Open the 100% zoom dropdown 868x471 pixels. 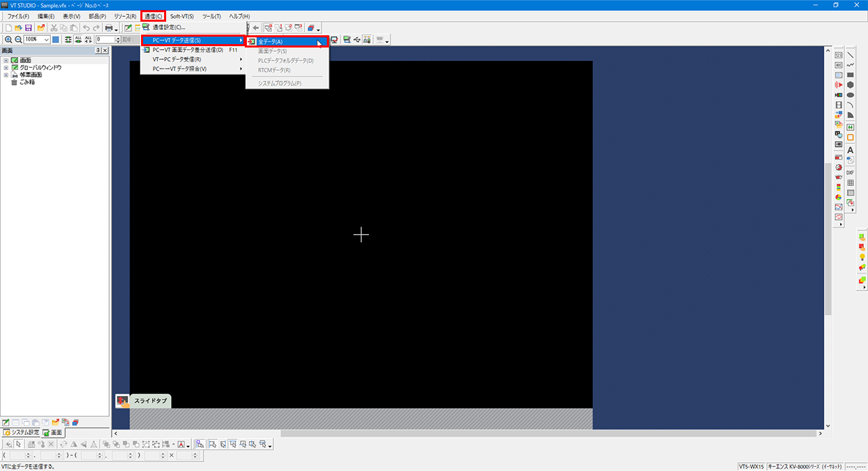point(46,39)
